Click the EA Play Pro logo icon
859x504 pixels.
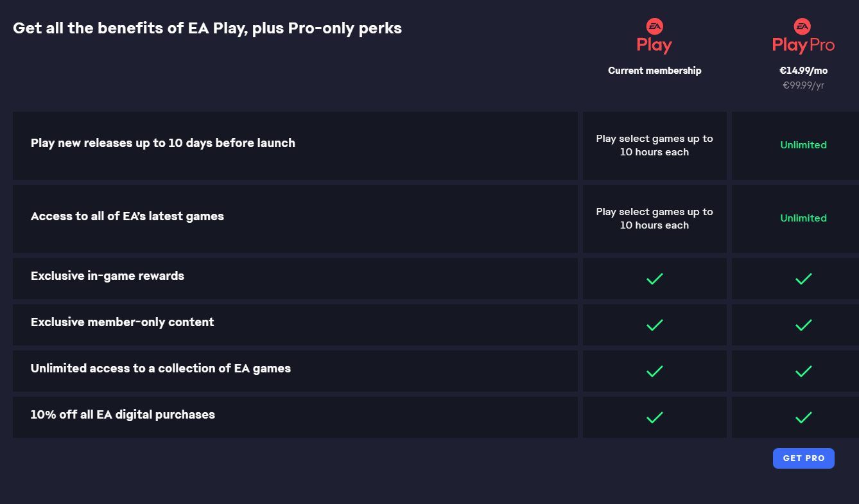(x=803, y=36)
